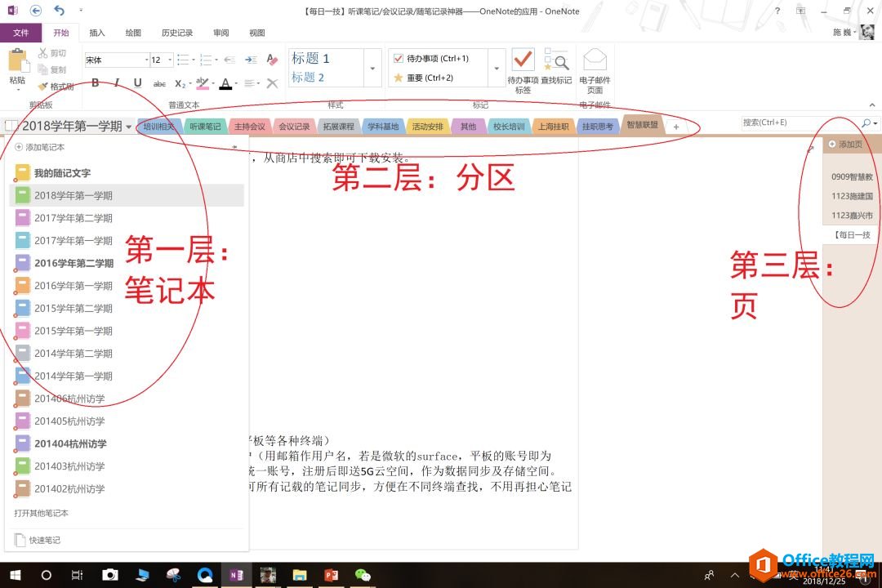Click the Bold formatting icon
This screenshot has height=588, width=882.
(x=96, y=82)
